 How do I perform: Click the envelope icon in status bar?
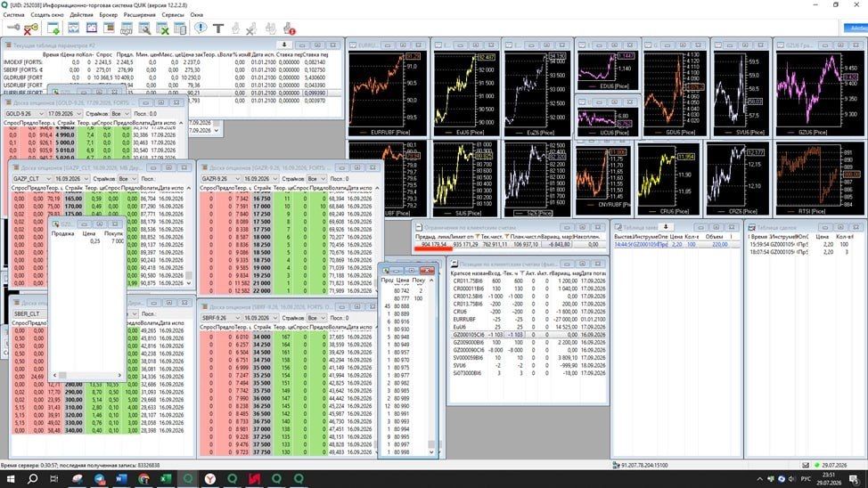tap(806, 466)
